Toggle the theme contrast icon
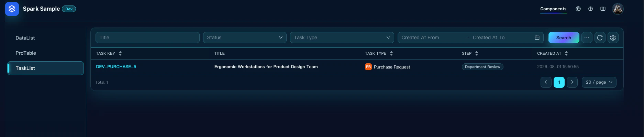The height and width of the screenshot is (137, 644). pos(590,9)
